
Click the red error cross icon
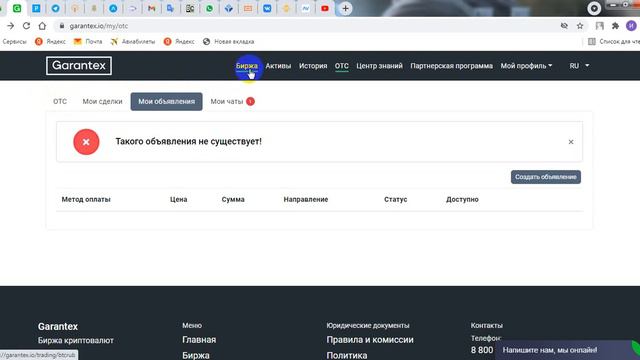tap(86, 142)
